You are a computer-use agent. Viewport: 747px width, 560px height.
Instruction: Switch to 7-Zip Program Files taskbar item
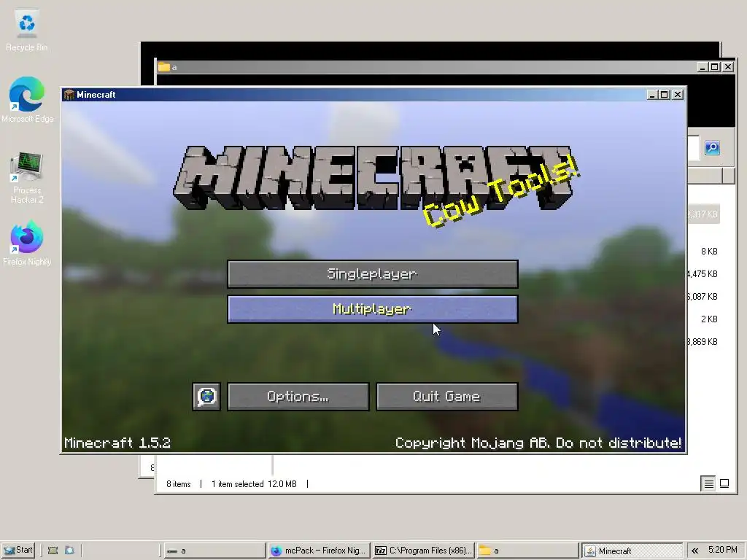424,551
